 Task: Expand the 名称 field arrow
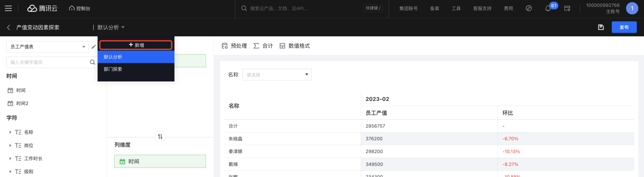tap(10, 132)
